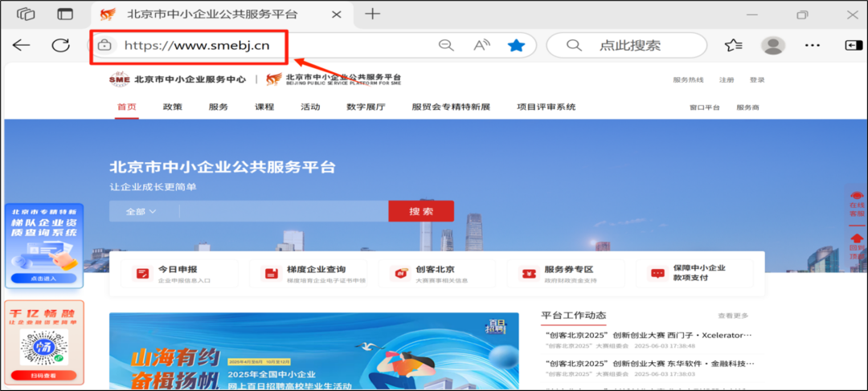View site info lock icon
The width and height of the screenshot is (868, 391).
(104, 45)
